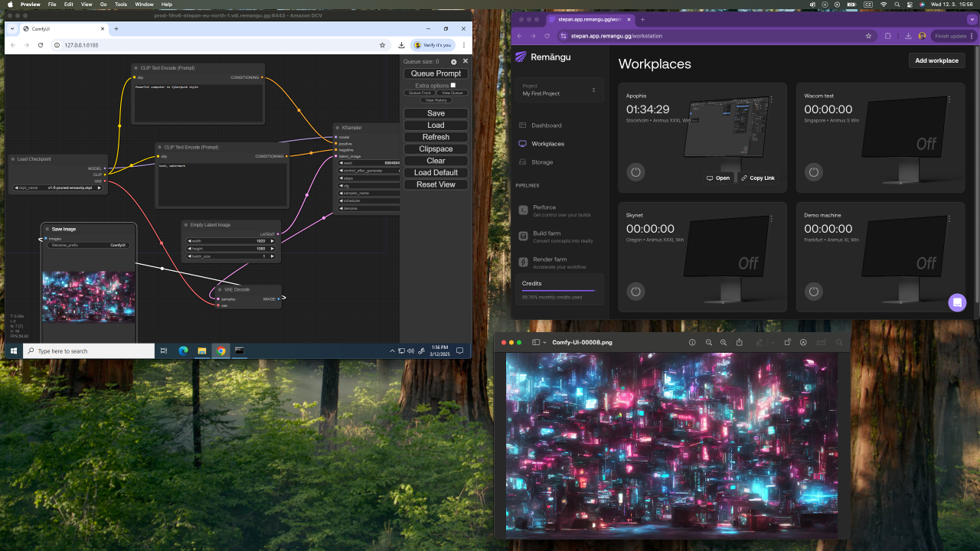Increase width value in Empty Latent Image
The height and width of the screenshot is (551, 980).
tap(272, 240)
